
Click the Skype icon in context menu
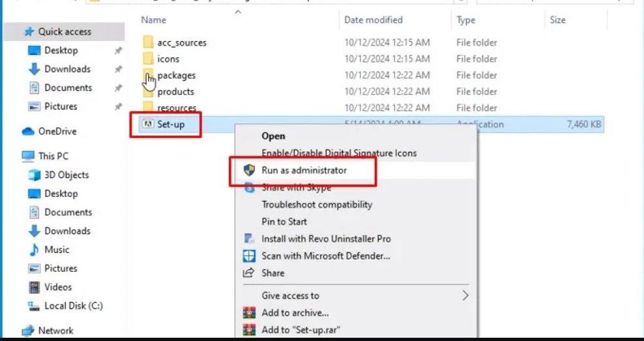(249, 188)
